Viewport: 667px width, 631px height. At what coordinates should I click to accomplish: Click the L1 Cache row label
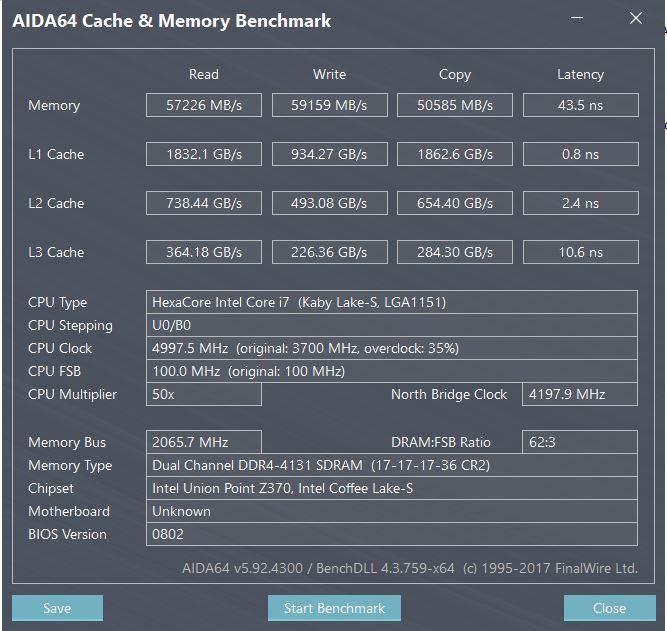[x=56, y=154]
